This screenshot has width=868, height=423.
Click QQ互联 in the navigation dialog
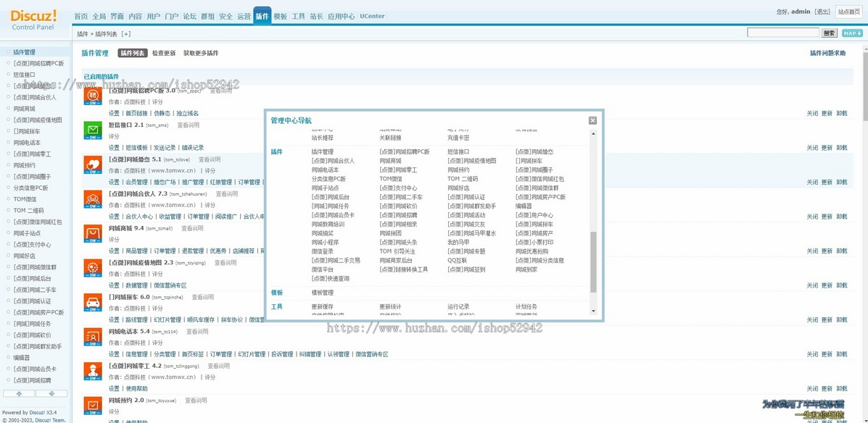tap(458, 261)
